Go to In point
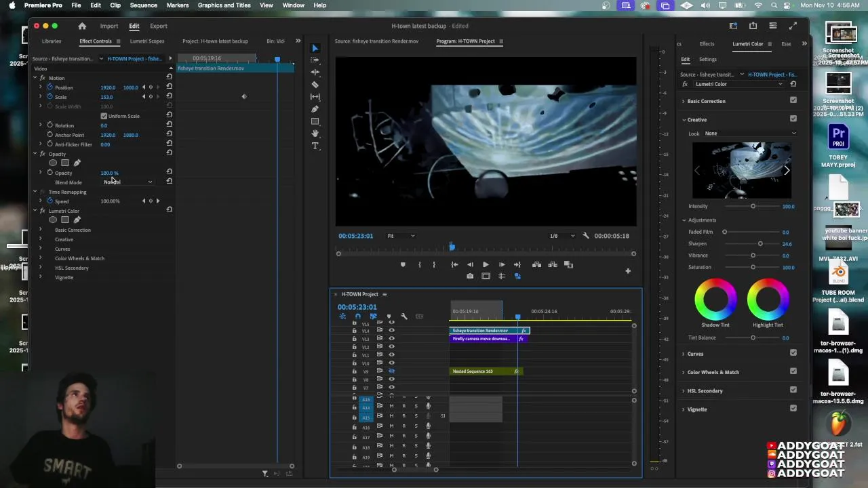The image size is (868, 488). (454, 264)
